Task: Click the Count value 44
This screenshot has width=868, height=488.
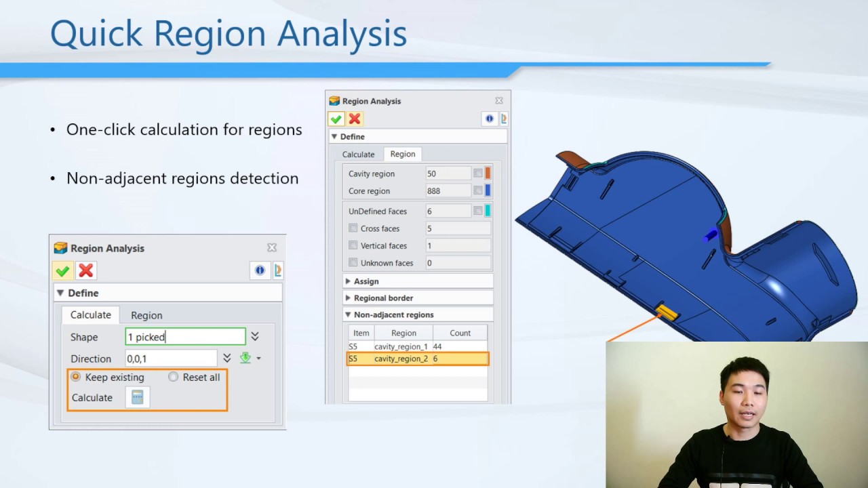Action: pos(437,346)
